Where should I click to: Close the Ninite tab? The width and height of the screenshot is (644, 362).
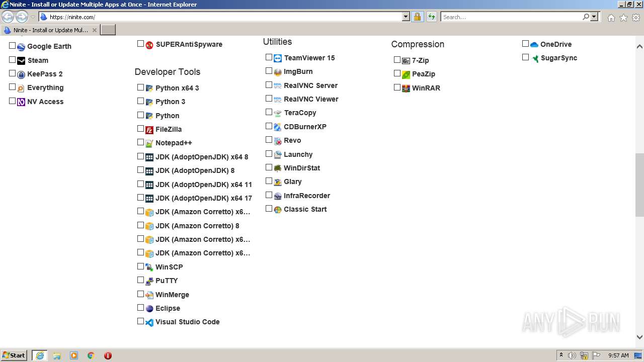pos(94,30)
